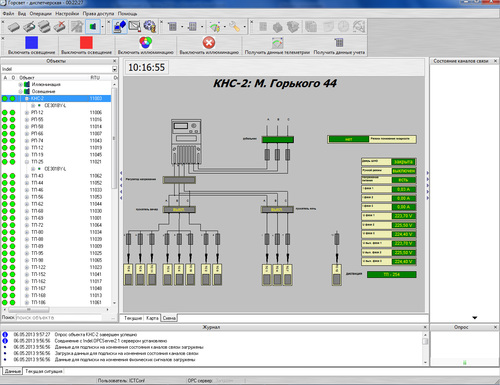This screenshot has width=500, height=385.
Task: Click the blue Включить освещение button
Action: click(x=31, y=46)
